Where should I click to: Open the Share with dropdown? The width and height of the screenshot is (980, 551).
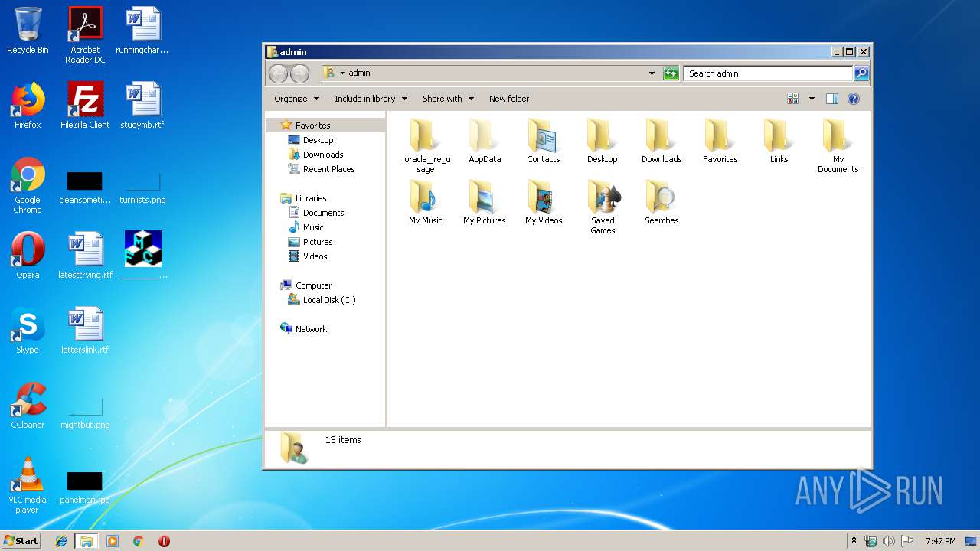click(448, 99)
